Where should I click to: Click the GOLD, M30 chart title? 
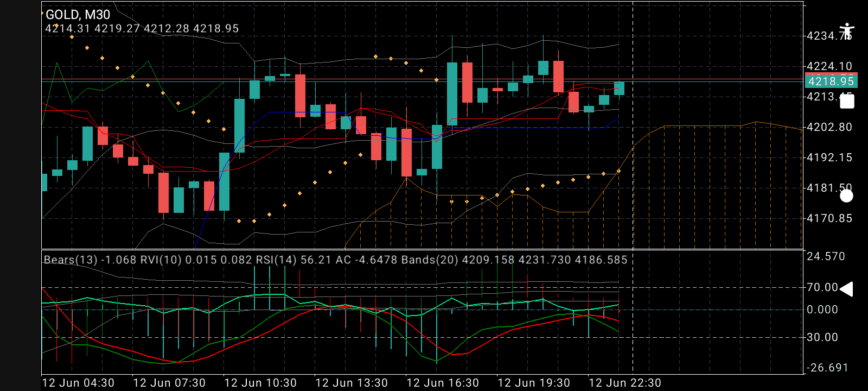78,15
